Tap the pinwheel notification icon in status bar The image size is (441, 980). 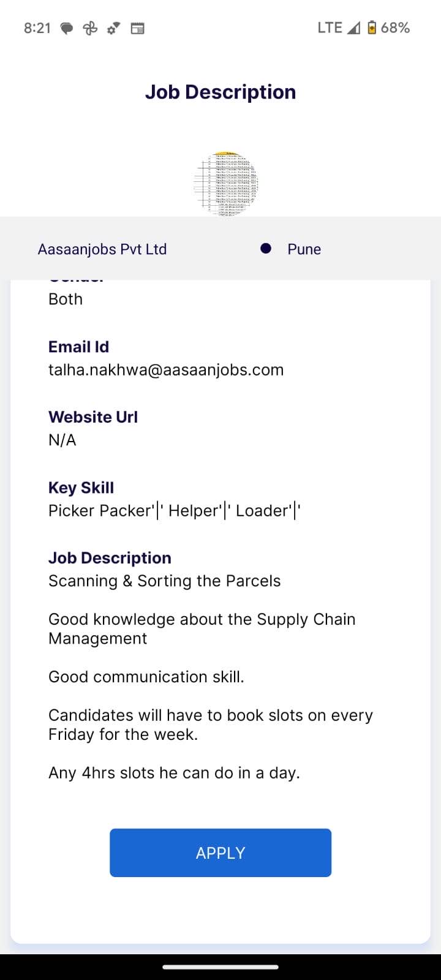tap(90, 28)
